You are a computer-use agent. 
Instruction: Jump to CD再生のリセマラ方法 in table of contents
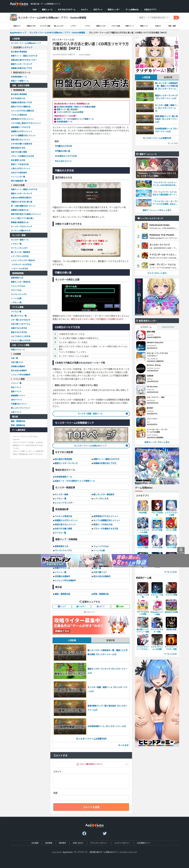(x=66, y=156)
